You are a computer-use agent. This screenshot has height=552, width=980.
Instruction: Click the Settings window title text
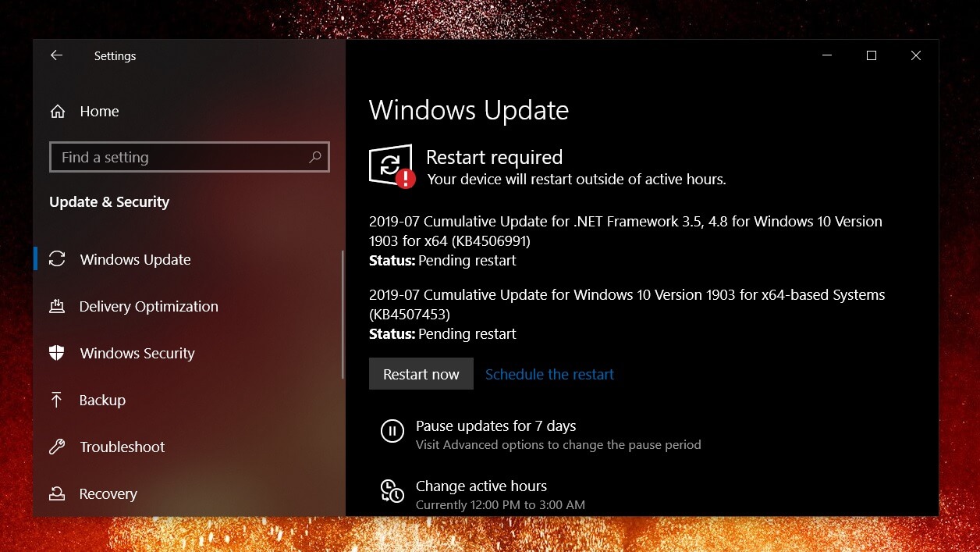coord(115,56)
